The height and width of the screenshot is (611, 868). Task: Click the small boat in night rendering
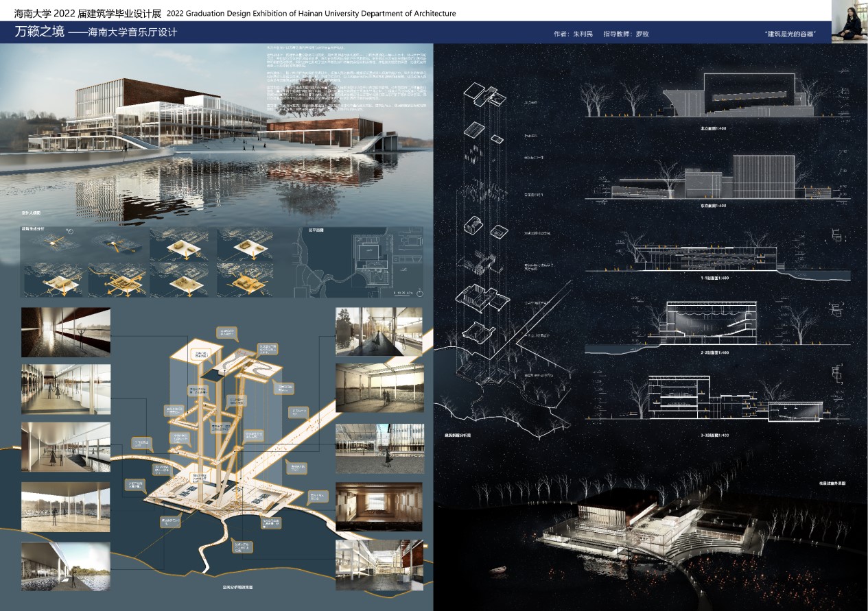(x=499, y=570)
